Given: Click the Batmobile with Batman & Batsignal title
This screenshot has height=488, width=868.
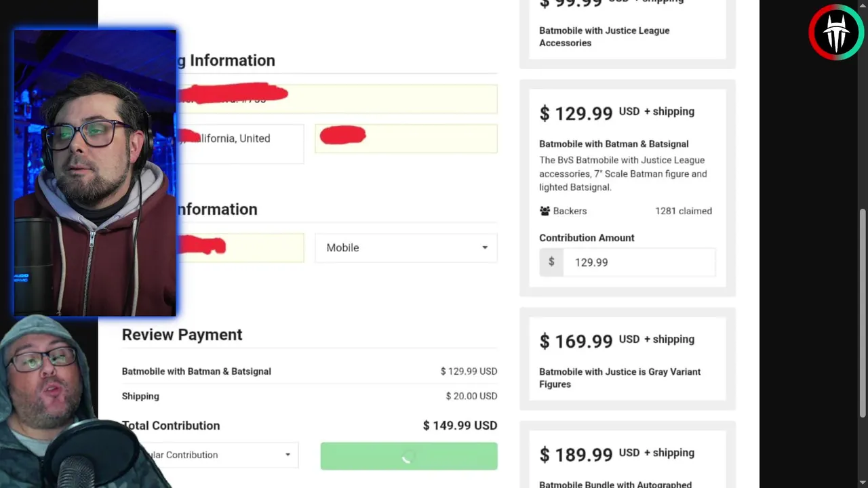Looking at the screenshot, I should 614,144.
